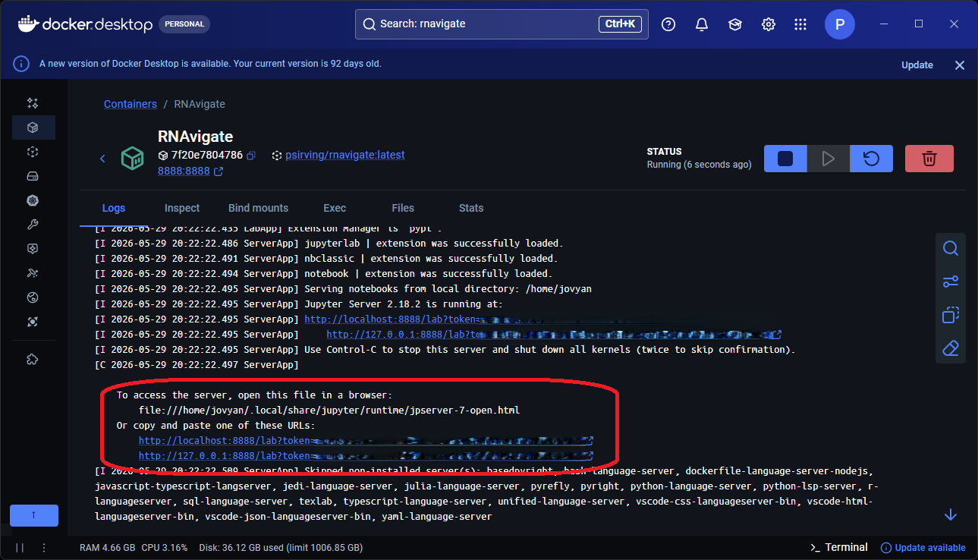Image resolution: width=978 pixels, height=560 pixels.
Task: Open Containers view in left sidebar
Action: pos(33,127)
